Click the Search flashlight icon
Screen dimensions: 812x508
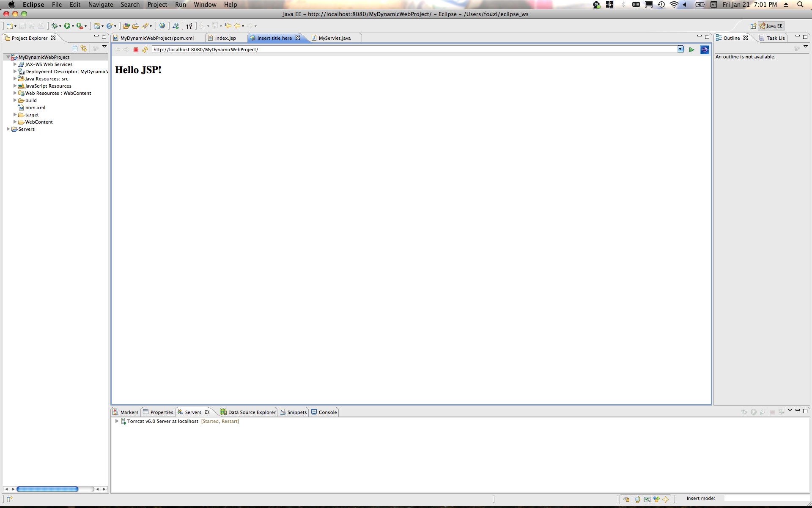point(145,26)
